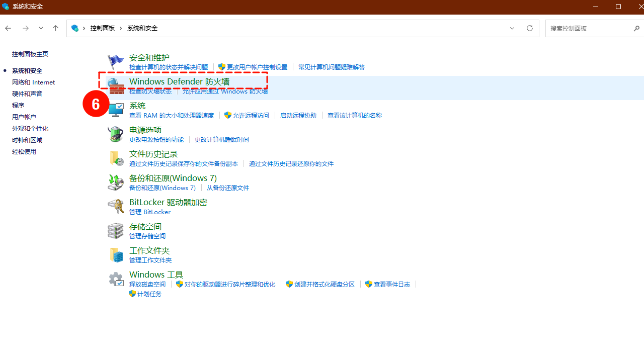Expand the chevron before 控制面板 breadcrumb
This screenshot has height=362, width=644.
tap(85, 28)
